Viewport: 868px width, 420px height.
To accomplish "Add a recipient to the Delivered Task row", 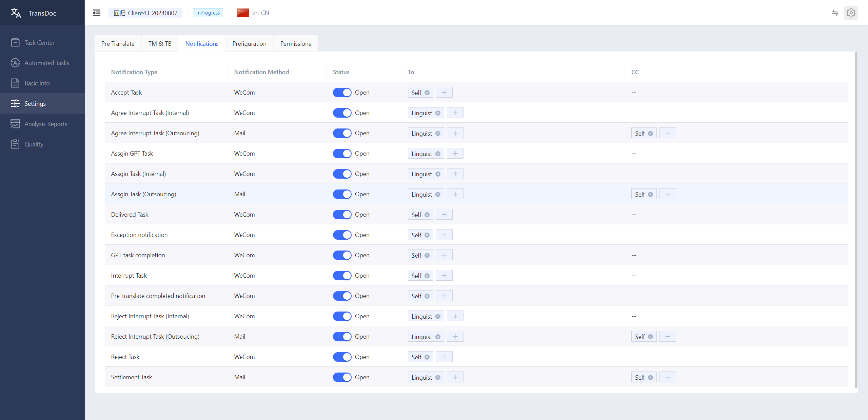I will (444, 215).
